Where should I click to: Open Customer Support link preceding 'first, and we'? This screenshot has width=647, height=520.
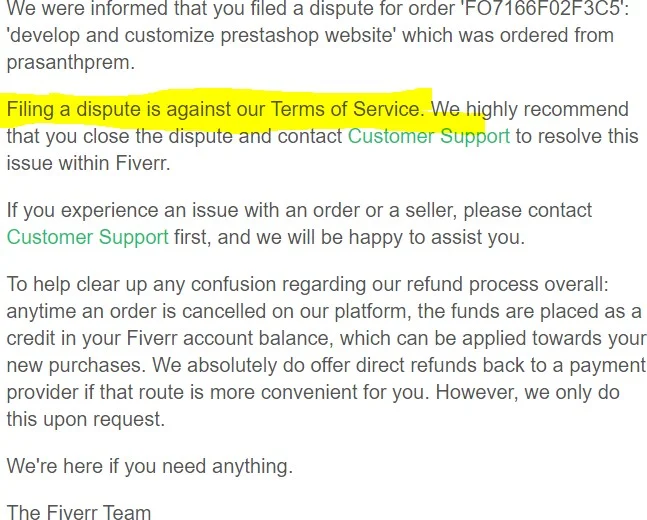(x=87, y=238)
